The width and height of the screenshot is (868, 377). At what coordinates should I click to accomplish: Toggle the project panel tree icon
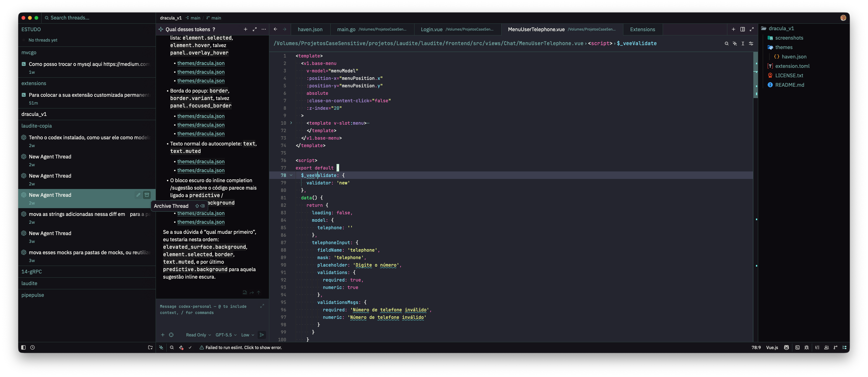pyautogui.click(x=844, y=347)
